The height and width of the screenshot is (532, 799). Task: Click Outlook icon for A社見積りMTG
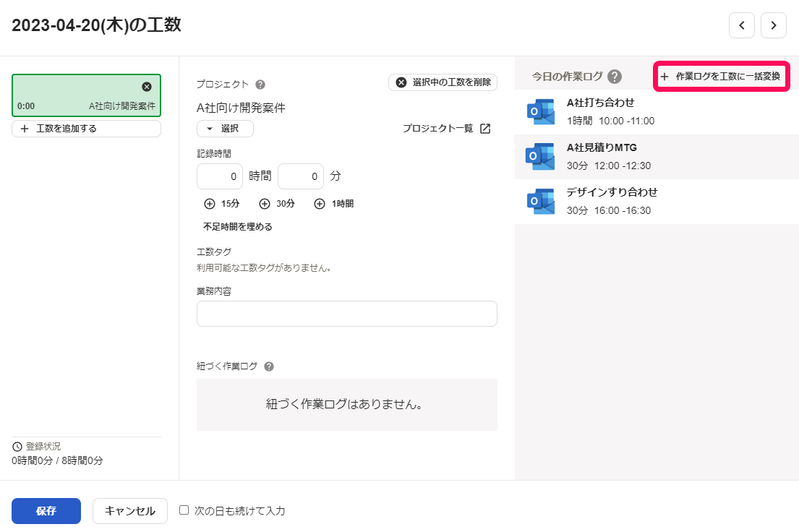click(541, 156)
